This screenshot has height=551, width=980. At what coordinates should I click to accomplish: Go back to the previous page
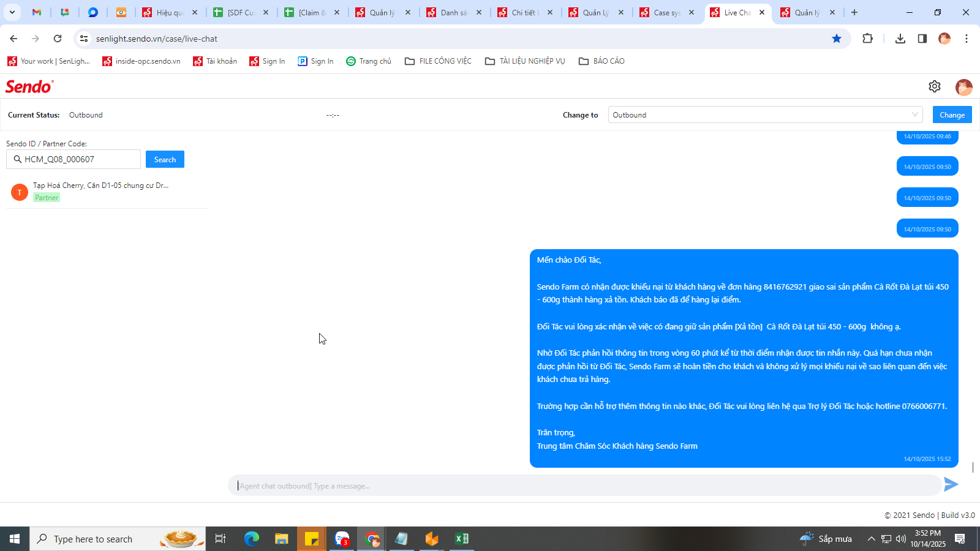[x=13, y=39]
